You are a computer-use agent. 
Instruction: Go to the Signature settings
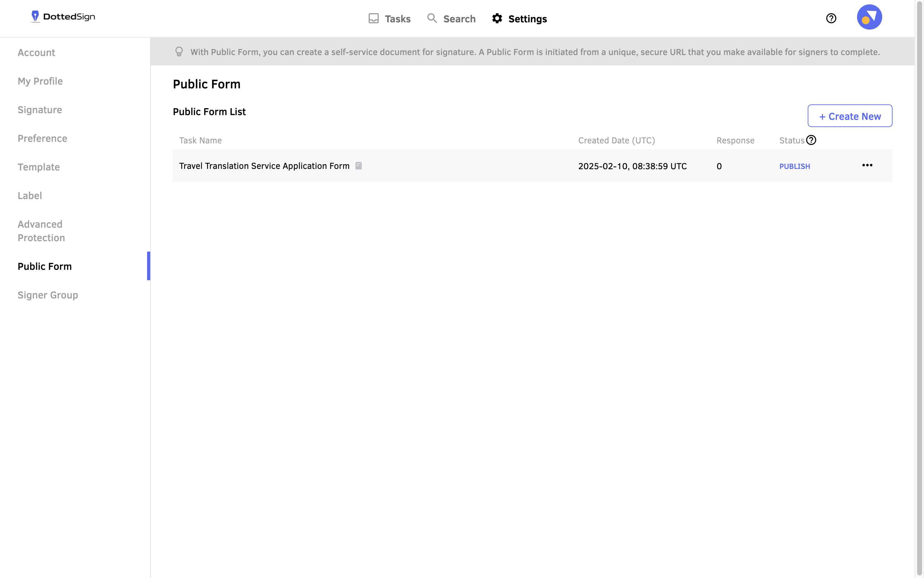pos(40,110)
